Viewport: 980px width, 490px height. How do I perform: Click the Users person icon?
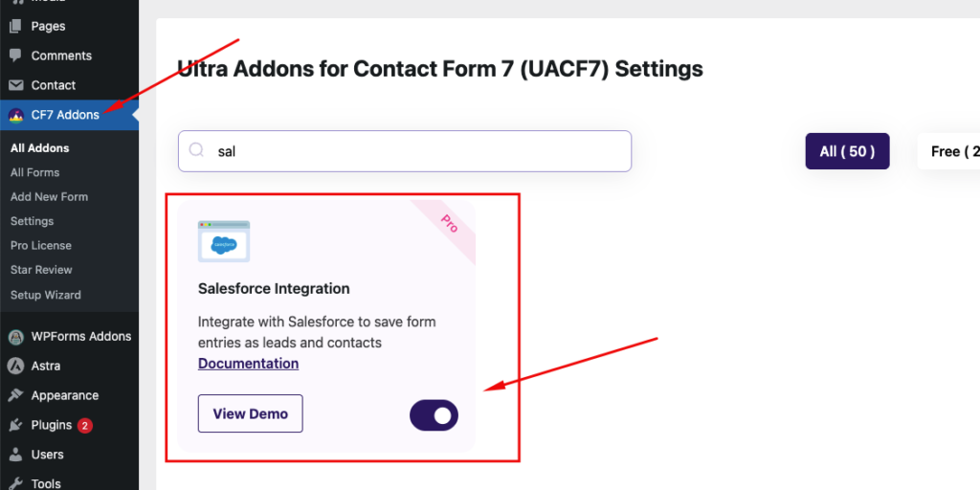(15, 455)
